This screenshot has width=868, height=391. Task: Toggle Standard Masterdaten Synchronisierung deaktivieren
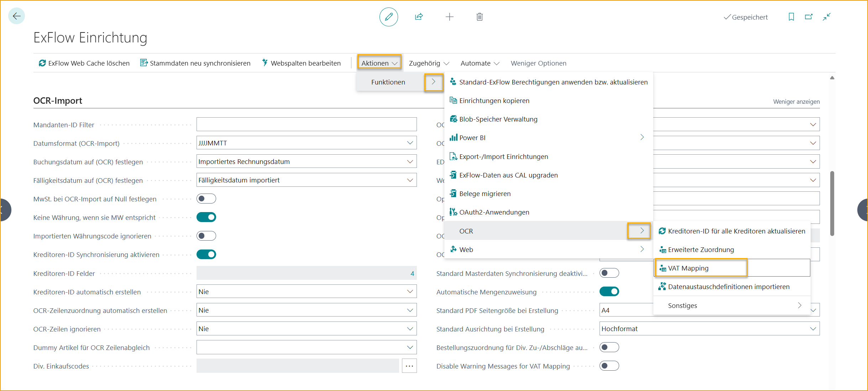[x=609, y=273]
